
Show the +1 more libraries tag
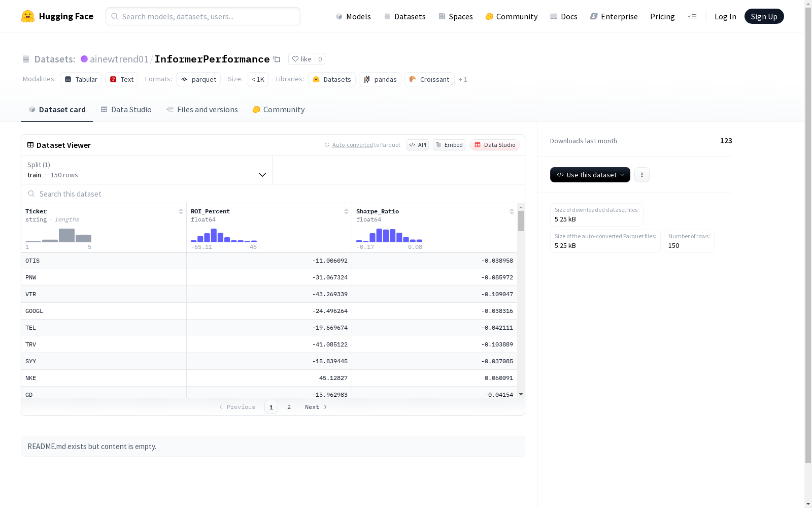tap(463, 79)
